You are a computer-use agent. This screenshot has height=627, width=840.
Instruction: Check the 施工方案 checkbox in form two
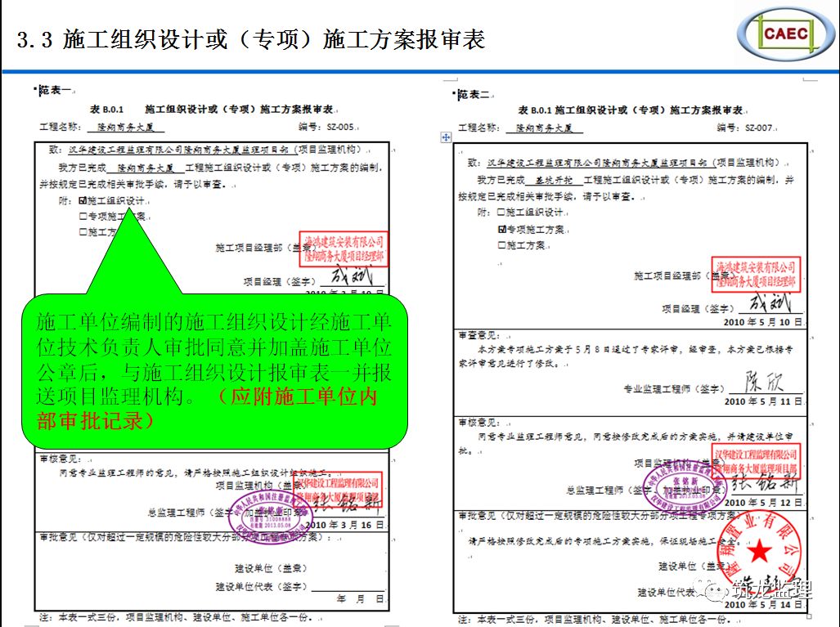[501, 245]
